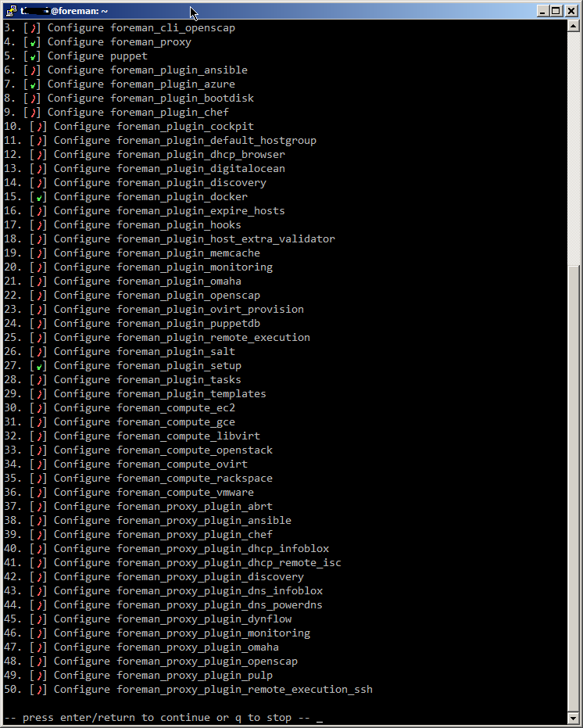Click the text 'Configure foreman_plugin_openscap'

point(157,296)
